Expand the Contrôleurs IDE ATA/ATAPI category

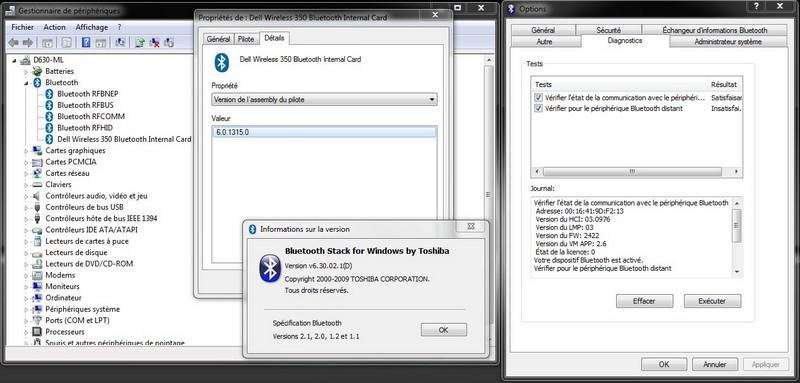pyautogui.click(x=27, y=230)
